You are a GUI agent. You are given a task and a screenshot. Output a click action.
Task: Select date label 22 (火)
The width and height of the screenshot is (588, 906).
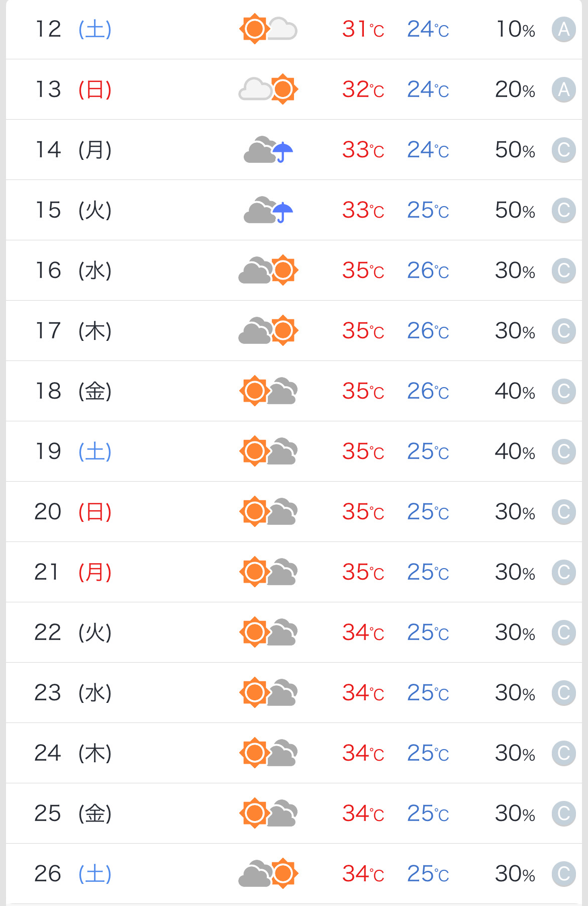tap(73, 632)
